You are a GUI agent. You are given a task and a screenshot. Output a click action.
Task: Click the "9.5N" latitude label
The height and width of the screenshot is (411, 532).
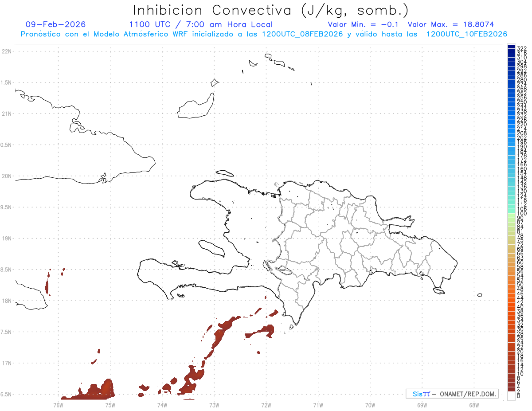[x=7, y=207]
